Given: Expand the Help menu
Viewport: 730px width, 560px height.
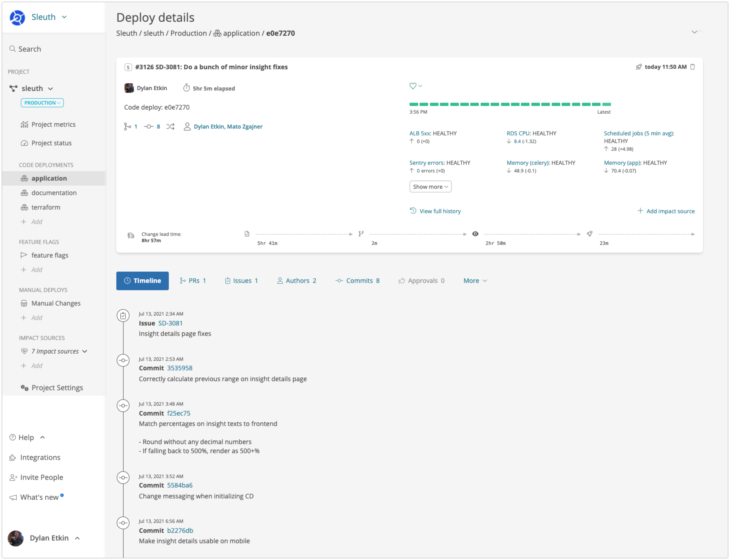Looking at the screenshot, I should click(x=27, y=437).
